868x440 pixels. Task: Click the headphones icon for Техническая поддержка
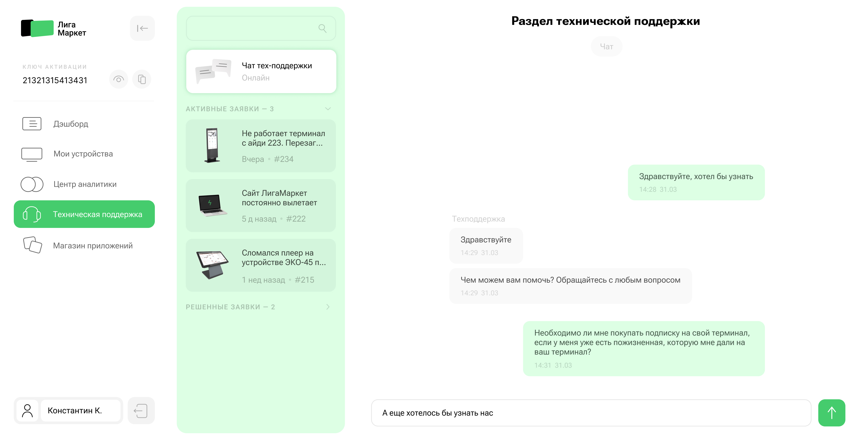[32, 214]
